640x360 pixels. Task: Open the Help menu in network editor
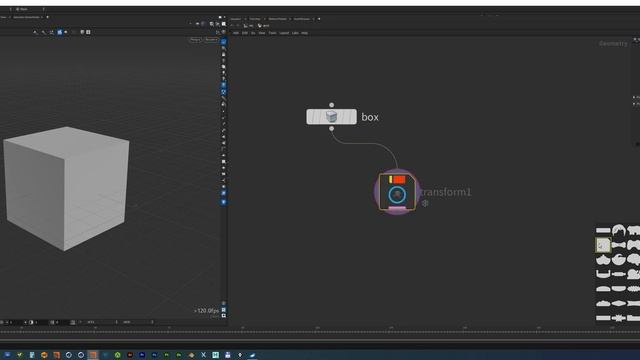304,33
